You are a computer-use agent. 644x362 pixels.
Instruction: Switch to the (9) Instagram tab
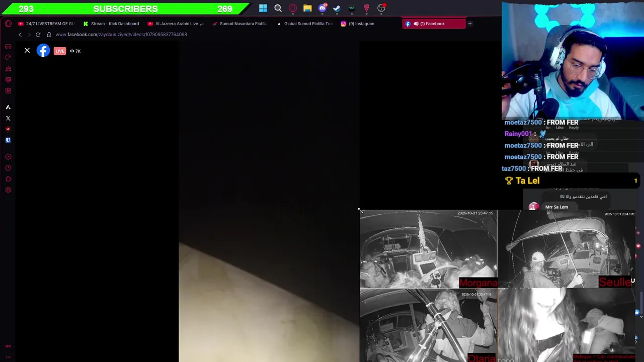point(369,24)
